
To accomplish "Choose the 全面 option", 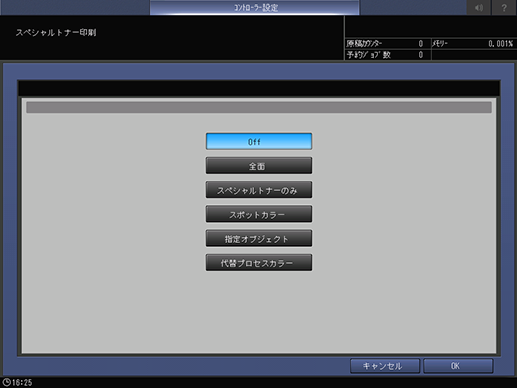I will tap(259, 166).
